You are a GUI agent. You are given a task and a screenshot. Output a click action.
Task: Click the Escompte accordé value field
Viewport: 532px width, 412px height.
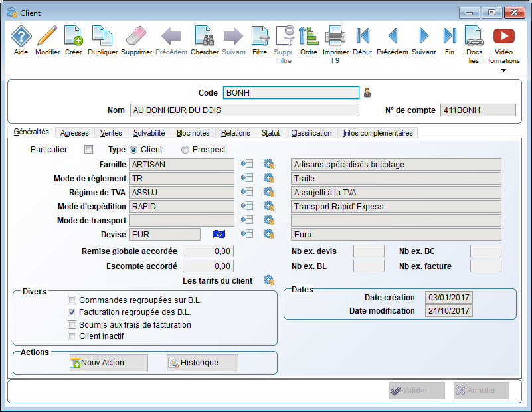click(209, 266)
